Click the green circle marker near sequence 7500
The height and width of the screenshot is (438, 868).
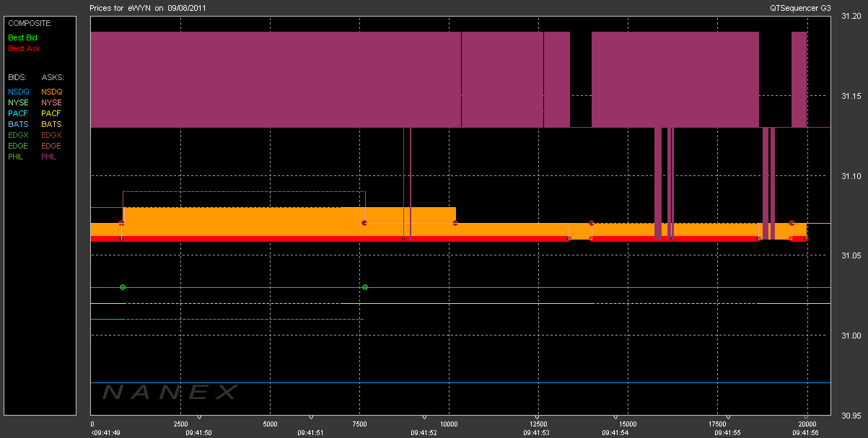pyautogui.click(x=365, y=287)
